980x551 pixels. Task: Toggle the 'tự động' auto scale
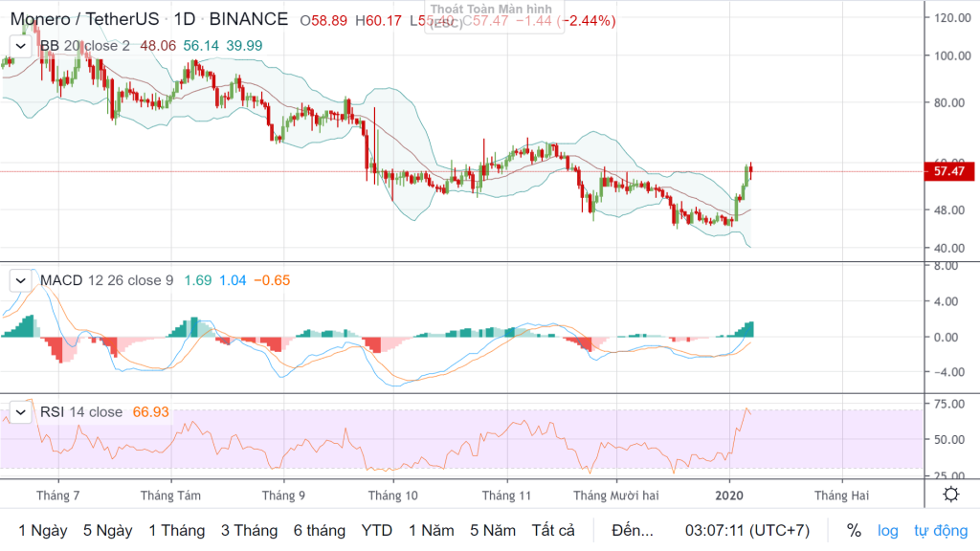click(941, 530)
